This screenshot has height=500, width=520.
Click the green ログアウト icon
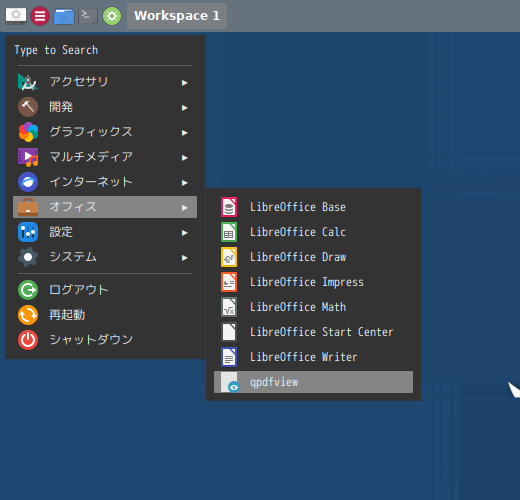pyautogui.click(x=28, y=290)
